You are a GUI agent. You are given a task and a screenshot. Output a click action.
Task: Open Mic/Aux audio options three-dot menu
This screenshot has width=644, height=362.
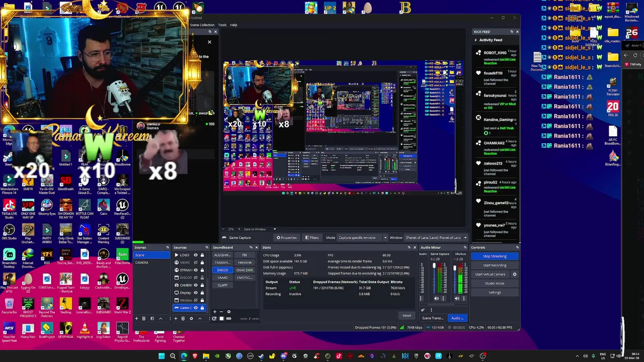click(x=463, y=299)
